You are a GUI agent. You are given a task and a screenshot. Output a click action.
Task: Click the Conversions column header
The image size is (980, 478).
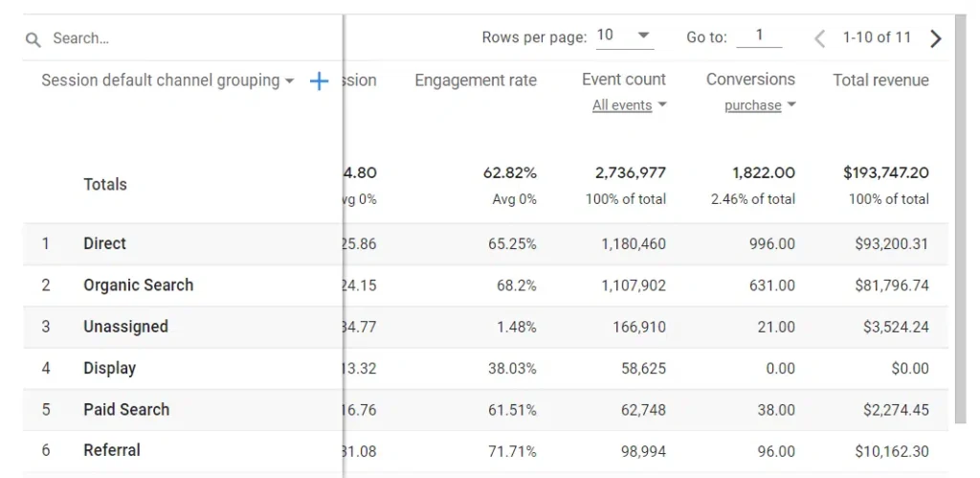click(x=750, y=80)
